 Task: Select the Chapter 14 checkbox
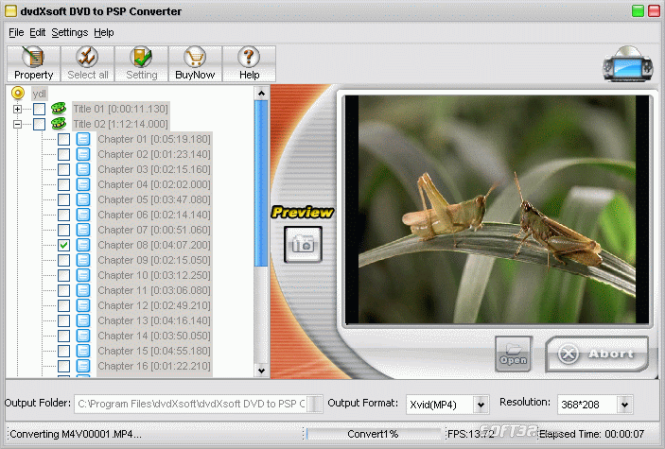(x=64, y=336)
